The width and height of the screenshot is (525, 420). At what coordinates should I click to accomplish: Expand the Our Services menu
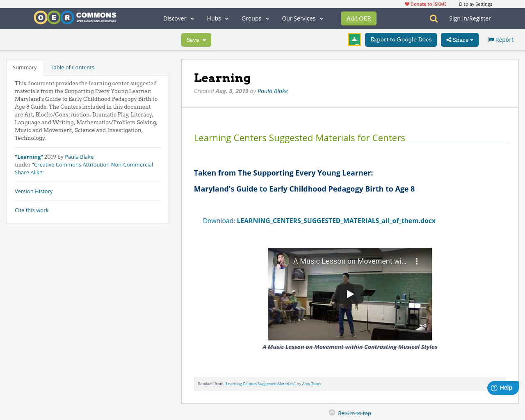tap(302, 18)
